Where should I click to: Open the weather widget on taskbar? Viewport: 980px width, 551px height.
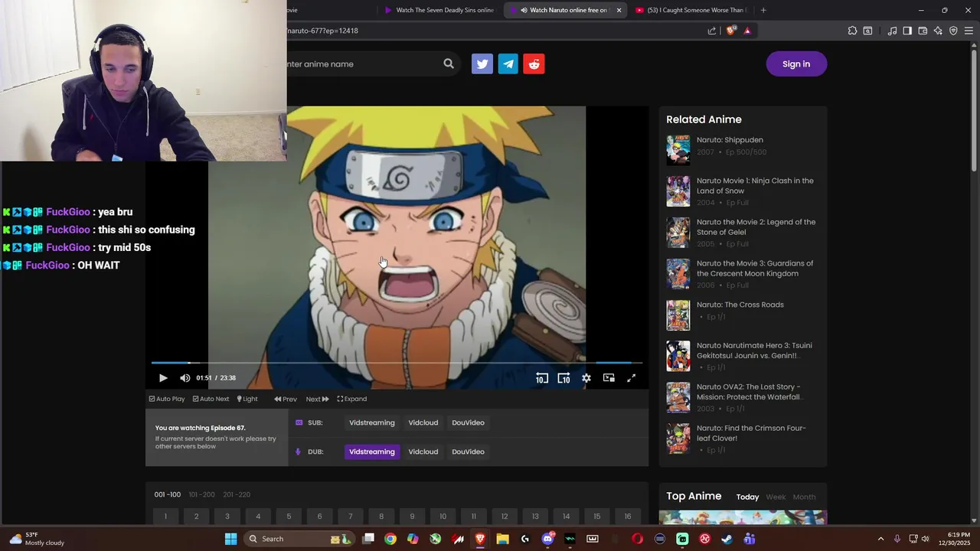click(x=37, y=539)
